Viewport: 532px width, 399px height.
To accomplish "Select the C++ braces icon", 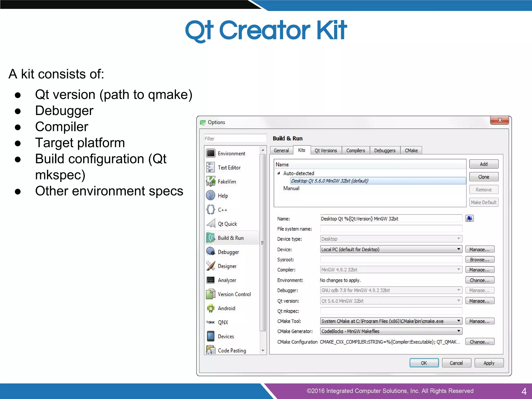I will point(211,209).
